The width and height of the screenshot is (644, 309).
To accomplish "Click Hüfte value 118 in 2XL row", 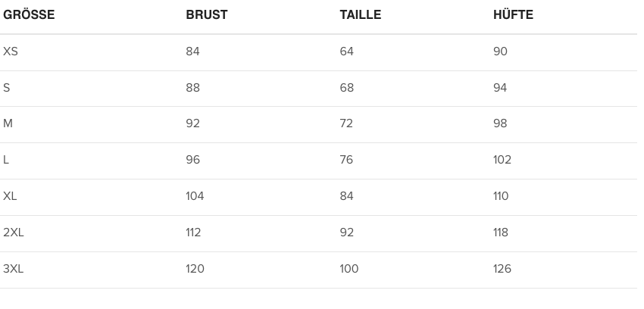I will pyautogui.click(x=501, y=233).
